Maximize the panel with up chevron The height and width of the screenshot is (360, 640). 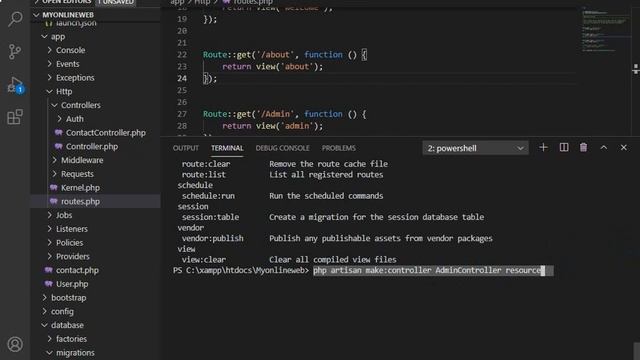coord(604,148)
